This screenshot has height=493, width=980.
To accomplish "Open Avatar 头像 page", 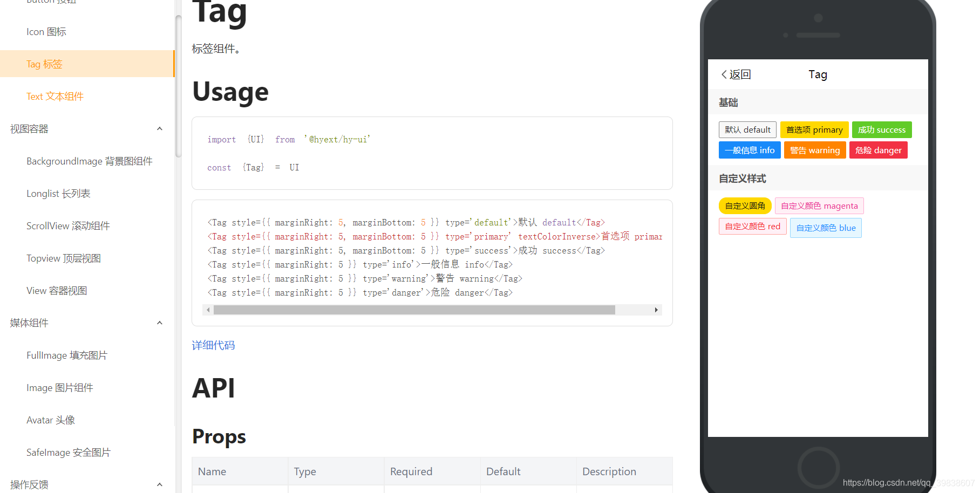I will (x=51, y=420).
